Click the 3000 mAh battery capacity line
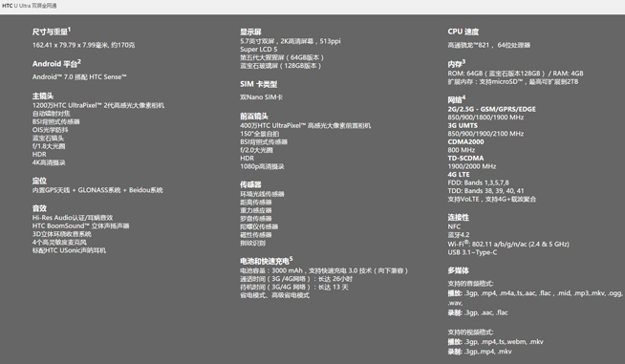The height and width of the screenshot is (364, 625). [324, 270]
